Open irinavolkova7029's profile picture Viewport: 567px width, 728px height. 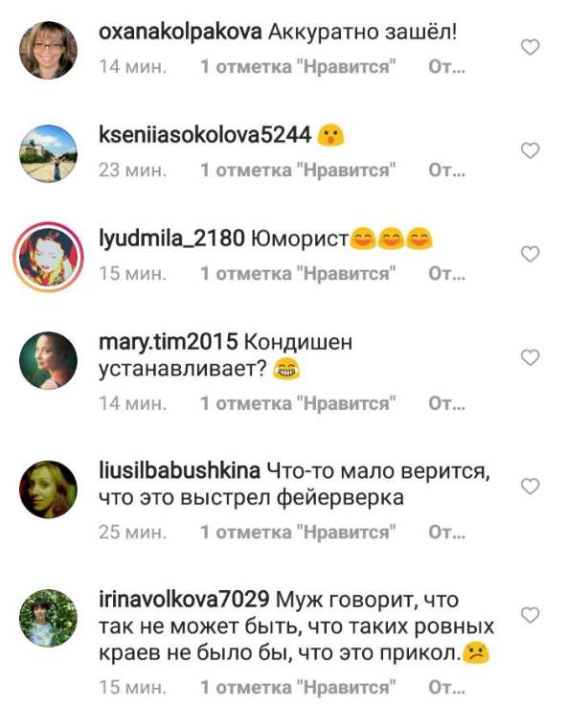pyautogui.click(x=48, y=618)
